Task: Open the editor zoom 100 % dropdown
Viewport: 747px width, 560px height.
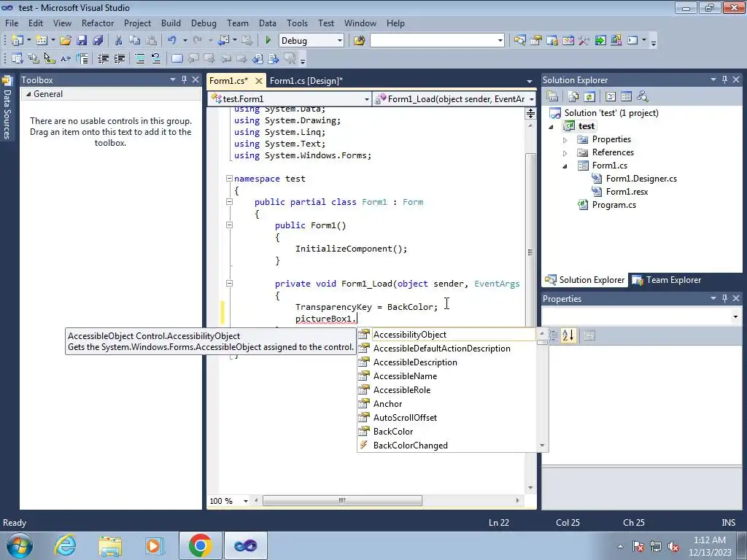Action: (246, 501)
